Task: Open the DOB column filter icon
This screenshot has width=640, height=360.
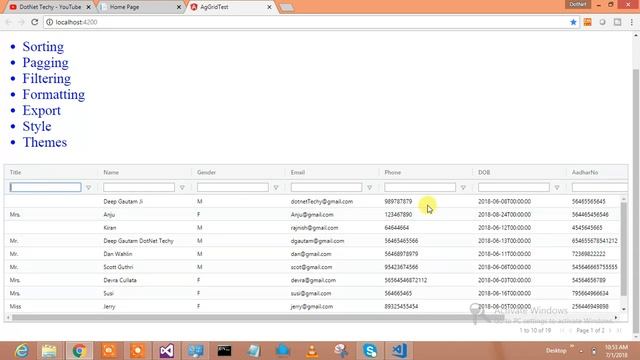Action: click(557, 187)
